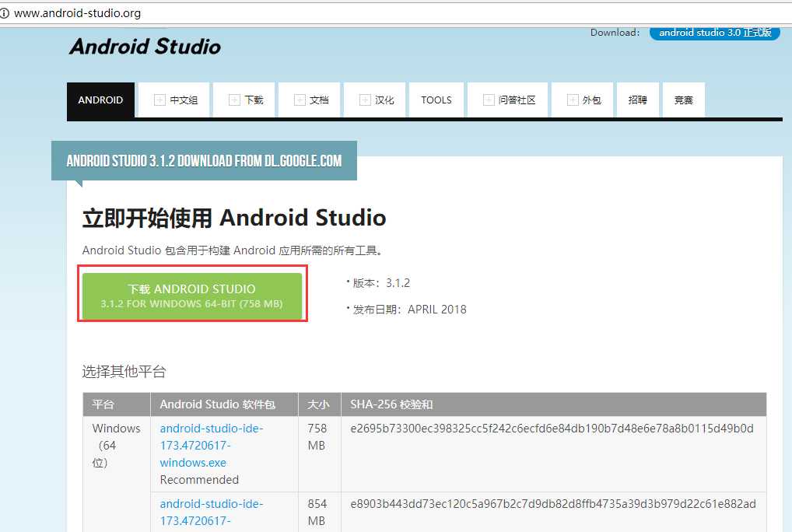Click the Android Studio 3.1.2 download banner heading
The height and width of the screenshot is (532, 792).
coord(204,161)
